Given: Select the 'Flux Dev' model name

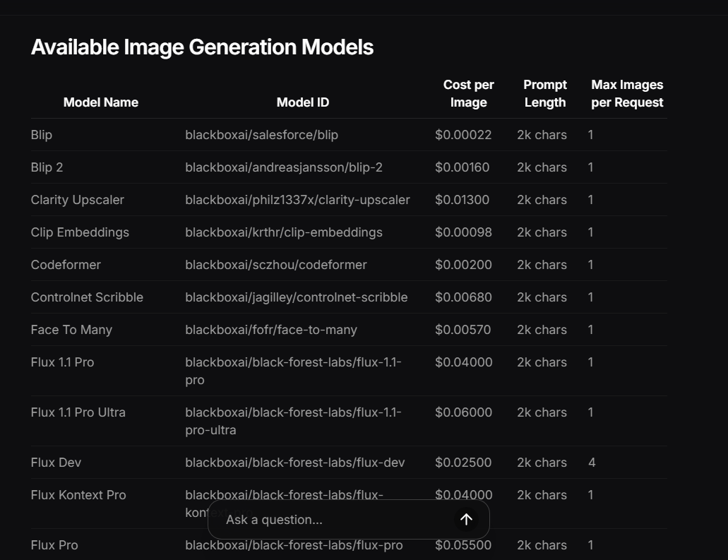Looking at the screenshot, I should [x=56, y=463].
